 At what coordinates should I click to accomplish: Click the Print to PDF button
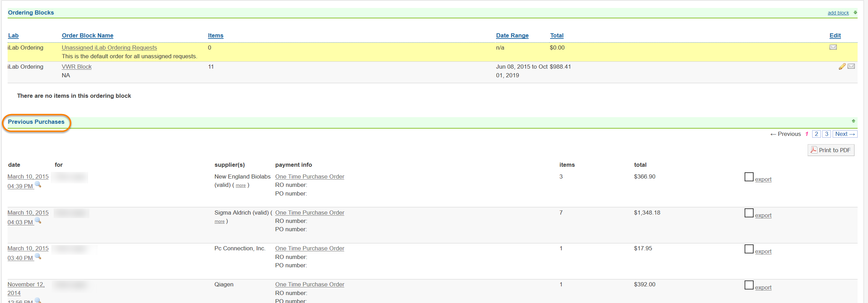click(x=831, y=150)
